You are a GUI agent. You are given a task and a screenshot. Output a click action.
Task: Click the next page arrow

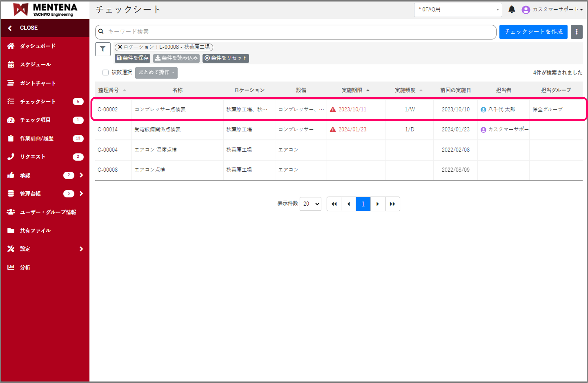(x=377, y=204)
